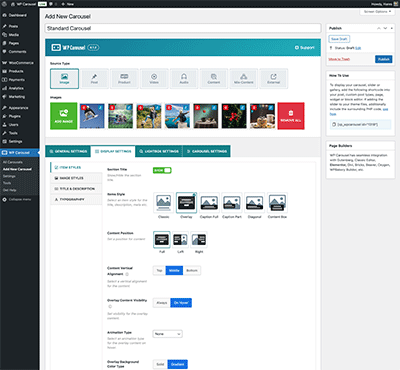This screenshot has width=400, height=370.
Task: Select the Product source type
Action: point(124,79)
